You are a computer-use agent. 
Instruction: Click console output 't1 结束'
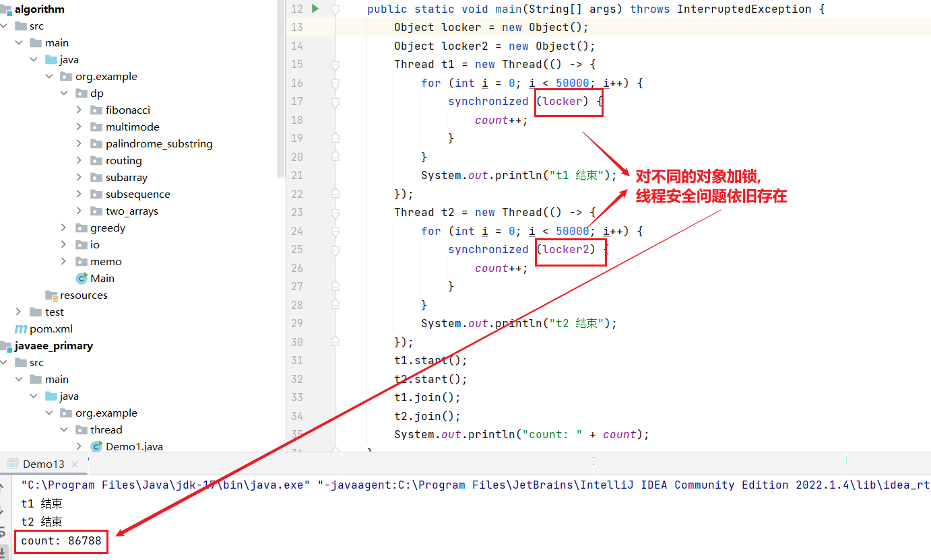coord(42,503)
